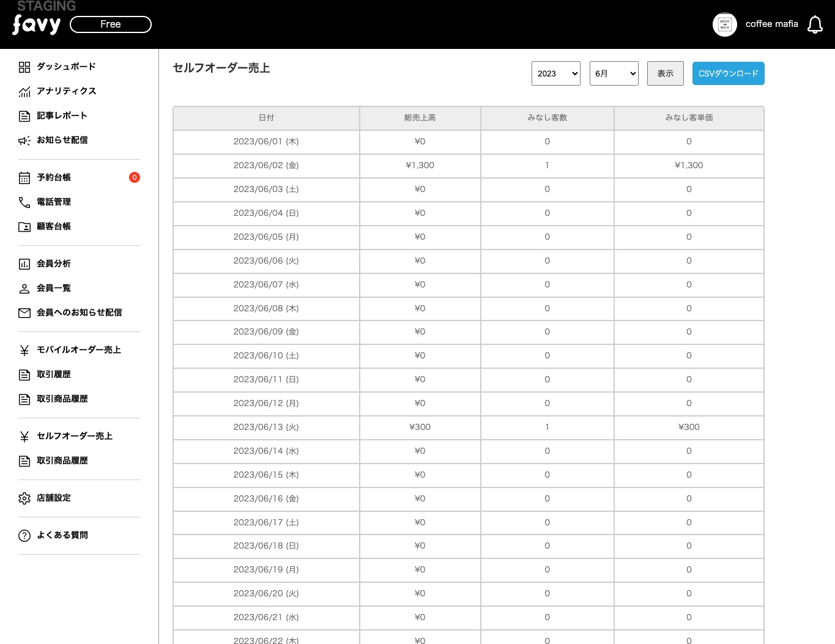Image resolution: width=835 pixels, height=644 pixels.
Task: Click the yen icon for セルフオーダー売上
Action: 24,437
